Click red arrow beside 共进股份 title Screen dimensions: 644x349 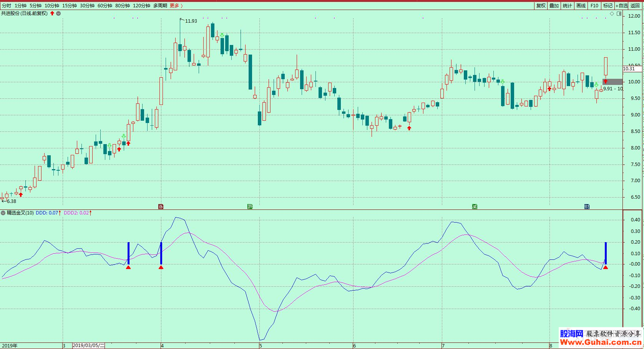(x=52, y=13)
